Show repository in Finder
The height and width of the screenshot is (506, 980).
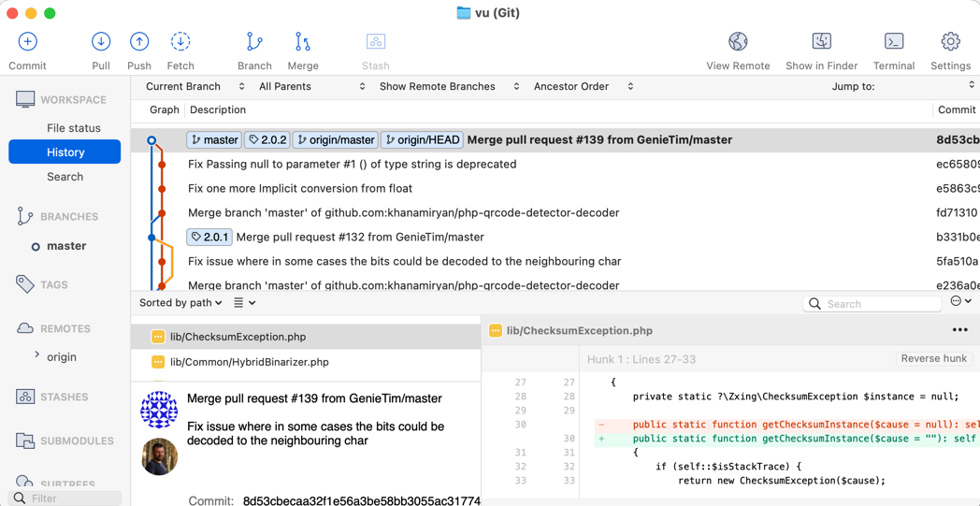[x=821, y=42]
